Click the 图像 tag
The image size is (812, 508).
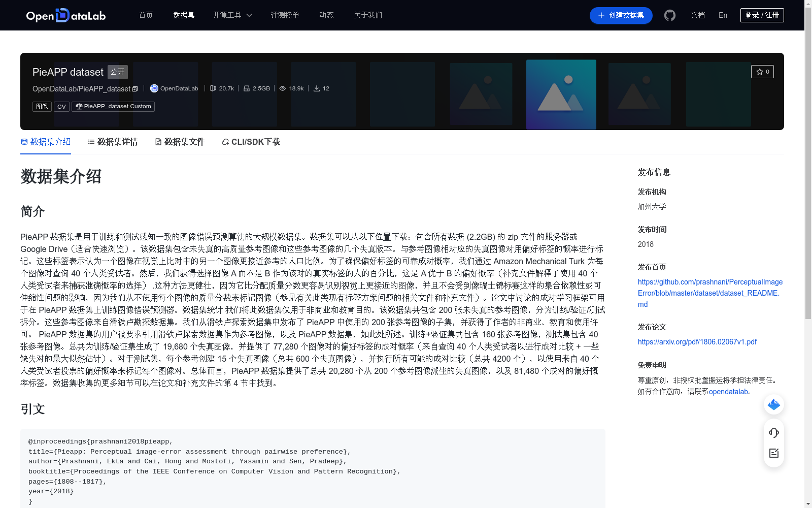click(42, 106)
